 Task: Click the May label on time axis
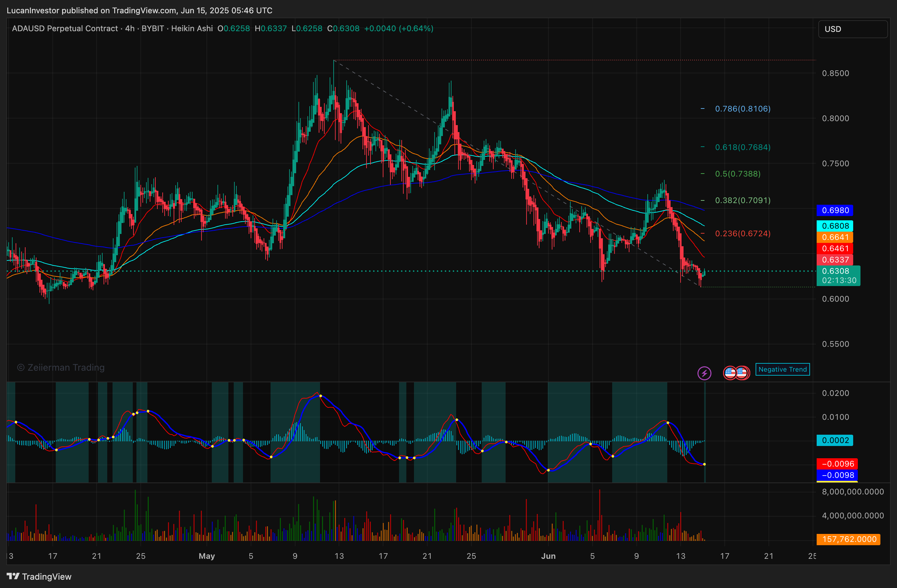pos(206,556)
